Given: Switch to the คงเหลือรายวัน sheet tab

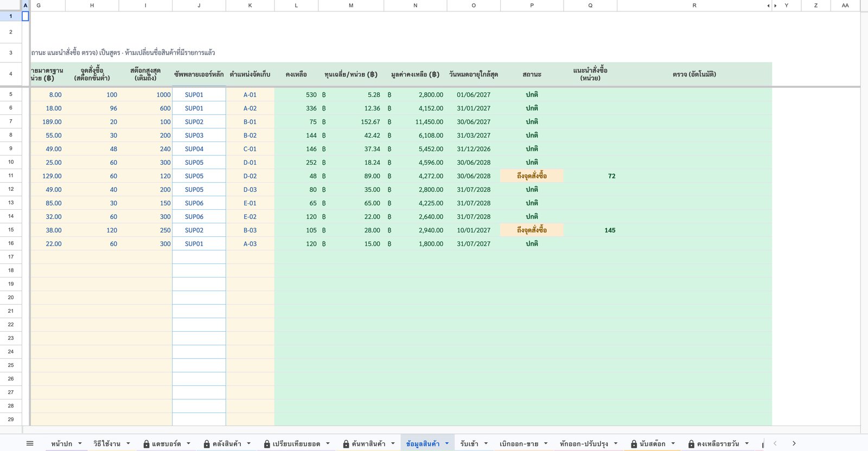Looking at the screenshot, I should [x=718, y=443].
